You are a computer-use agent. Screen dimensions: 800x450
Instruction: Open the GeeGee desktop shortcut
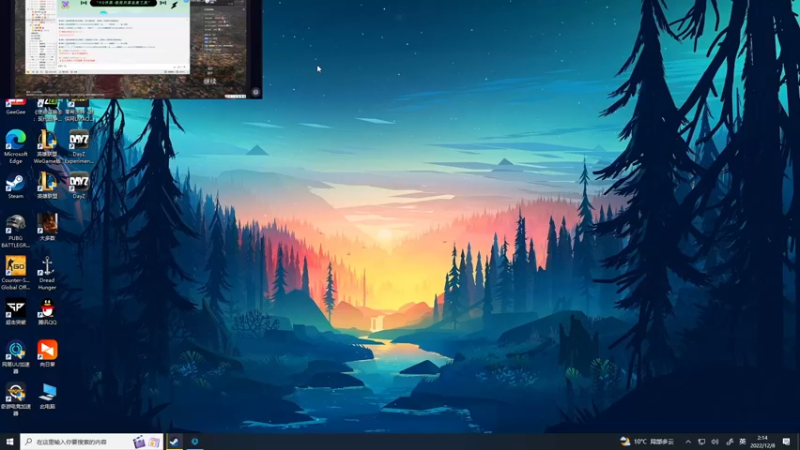coord(15,107)
